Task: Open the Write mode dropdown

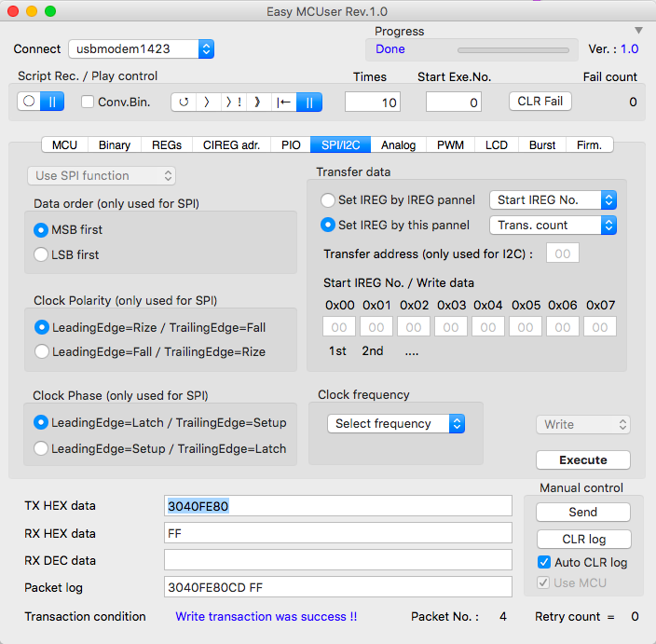Action: click(583, 425)
